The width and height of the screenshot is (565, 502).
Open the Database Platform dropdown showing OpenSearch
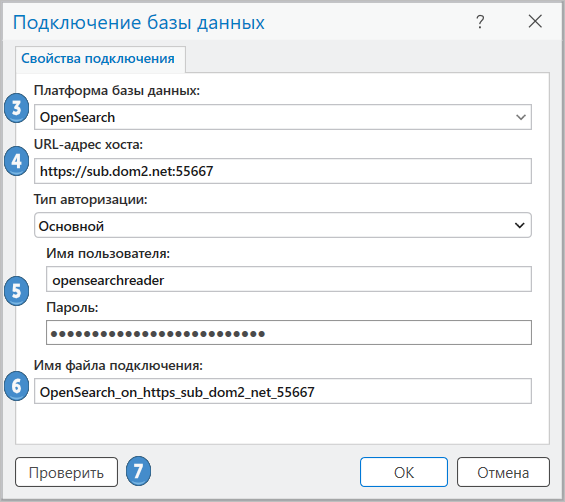[282, 117]
